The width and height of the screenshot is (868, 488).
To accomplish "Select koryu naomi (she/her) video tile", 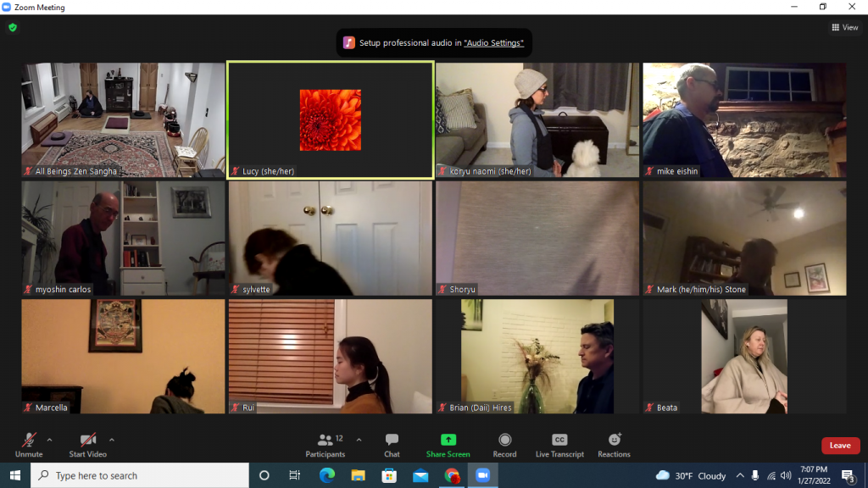I will [x=537, y=120].
